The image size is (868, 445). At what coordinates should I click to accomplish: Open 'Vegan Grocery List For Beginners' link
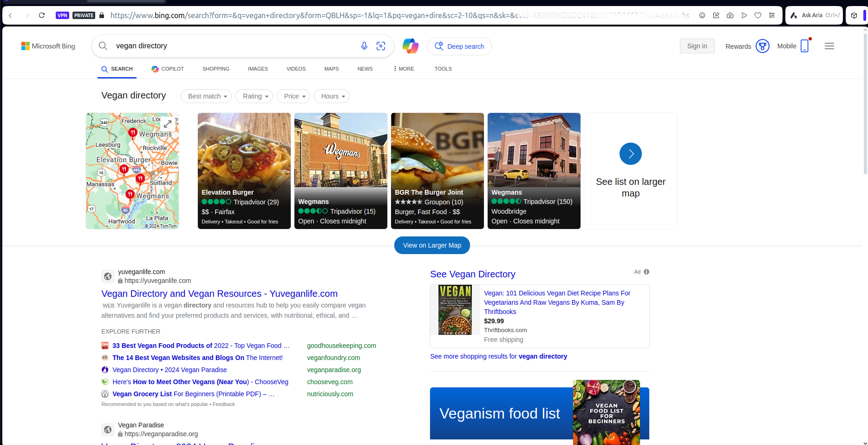193,394
